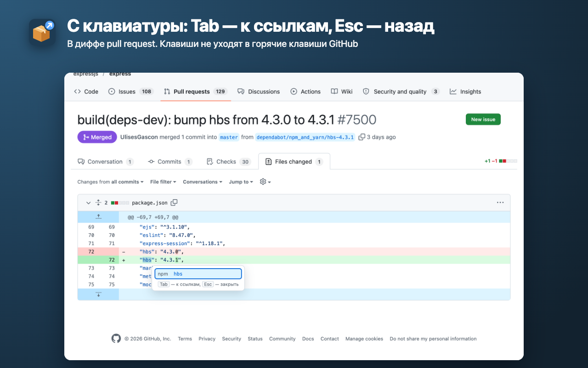Viewport: 588px width, 368px height.
Task: Open the Code tab
Action: [86, 92]
